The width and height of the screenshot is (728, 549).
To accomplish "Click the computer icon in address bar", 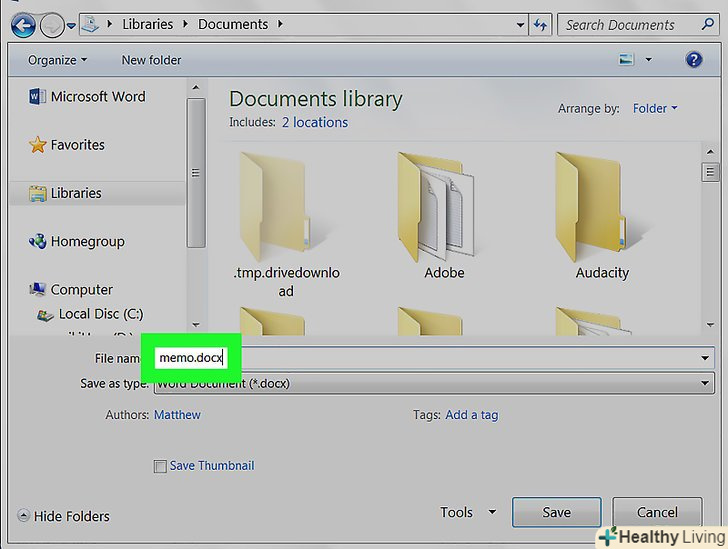I will pyautogui.click(x=90, y=24).
